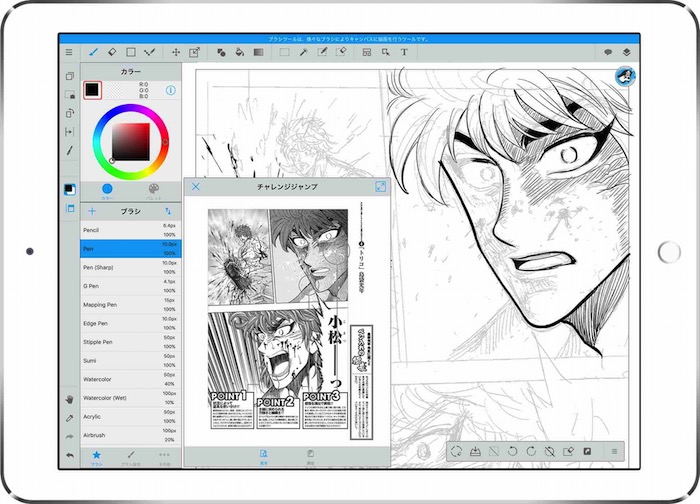Select the Brush tool in top toolbar
Viewport: 700px width, 504px height.
tap(93, 51)
